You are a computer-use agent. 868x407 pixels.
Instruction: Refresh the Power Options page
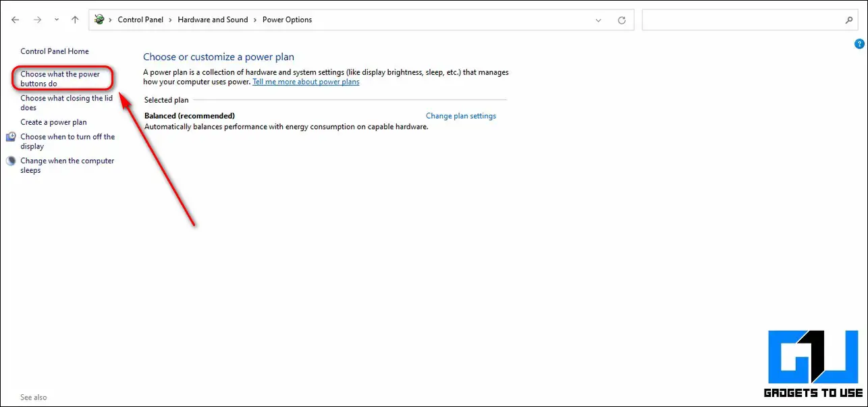pyautogui.click(x=622, y=20)
